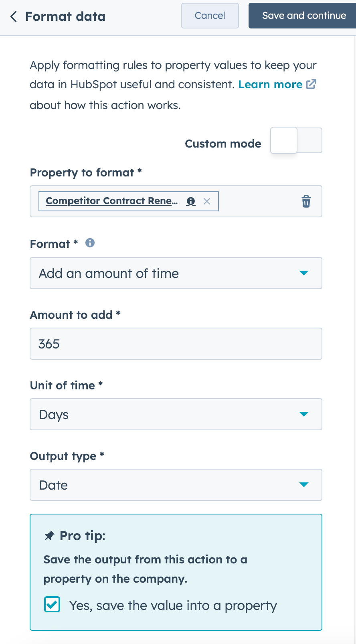Cancel the Format data action

tap(210, 16)
